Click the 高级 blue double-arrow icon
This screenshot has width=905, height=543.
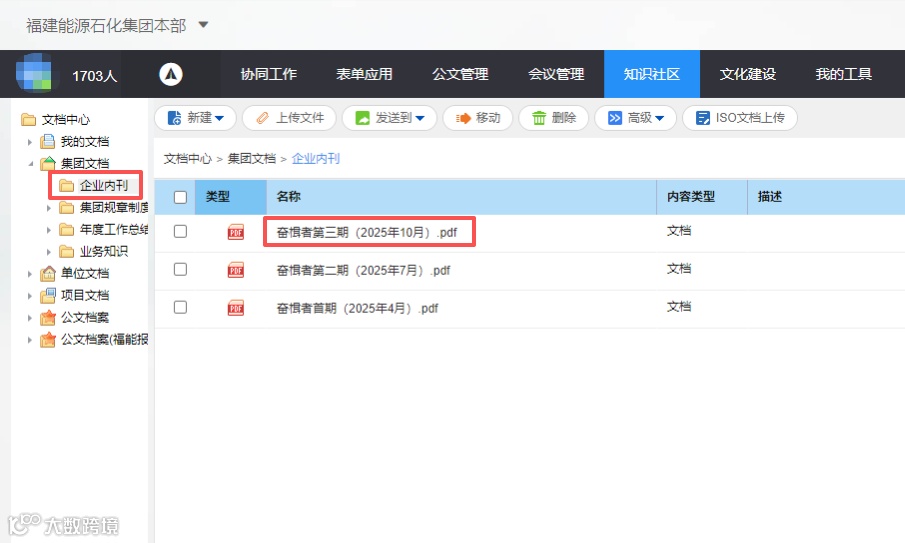click(x=615, y=118)
